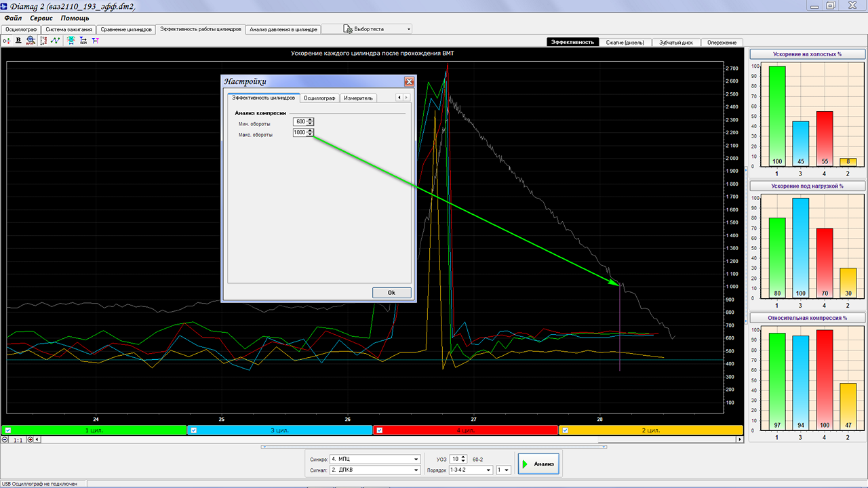Switch to the Система зажигания tab
The height and width of the screenshot is (488, 868).
tap(68, 30)
